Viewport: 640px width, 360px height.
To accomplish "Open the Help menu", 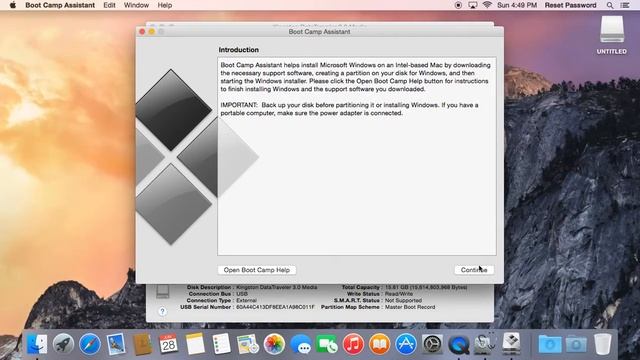I will pos(164,5).
